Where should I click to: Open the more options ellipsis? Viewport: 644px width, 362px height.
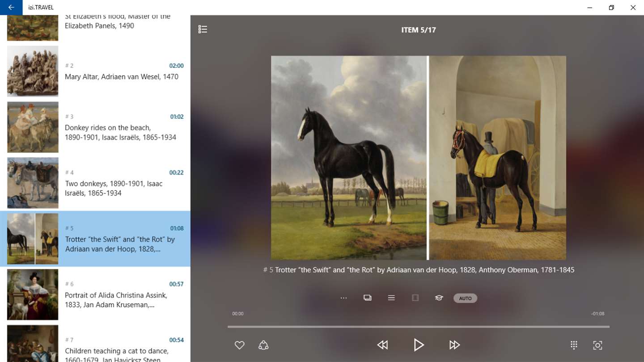(x=343, y=298)
